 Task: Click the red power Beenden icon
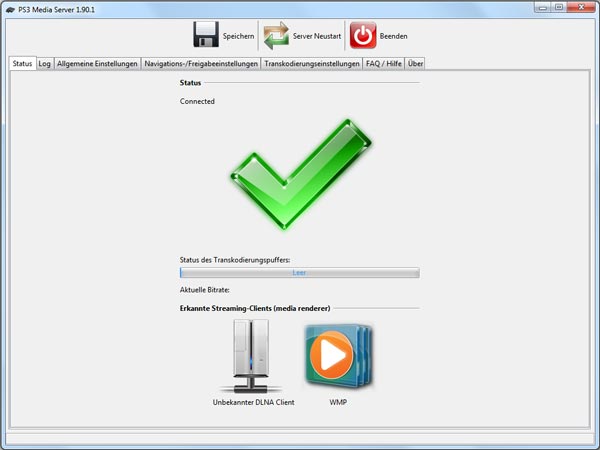pos(363,35)
